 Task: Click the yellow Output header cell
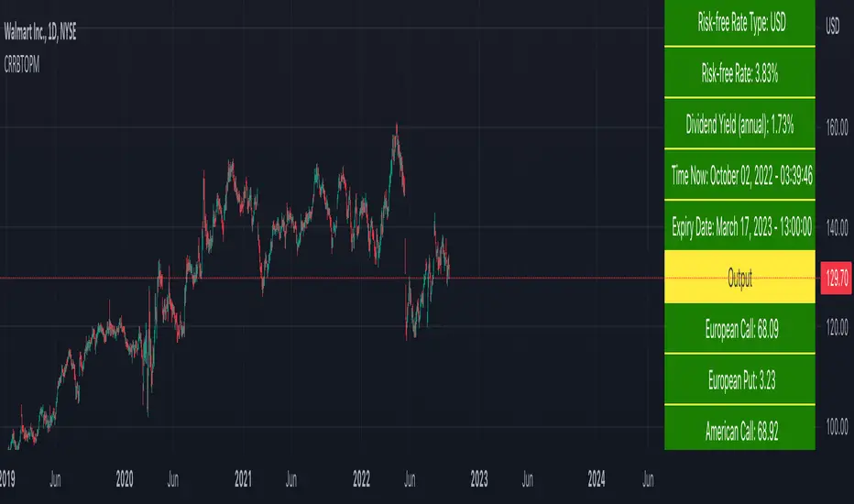coord(739,277)
